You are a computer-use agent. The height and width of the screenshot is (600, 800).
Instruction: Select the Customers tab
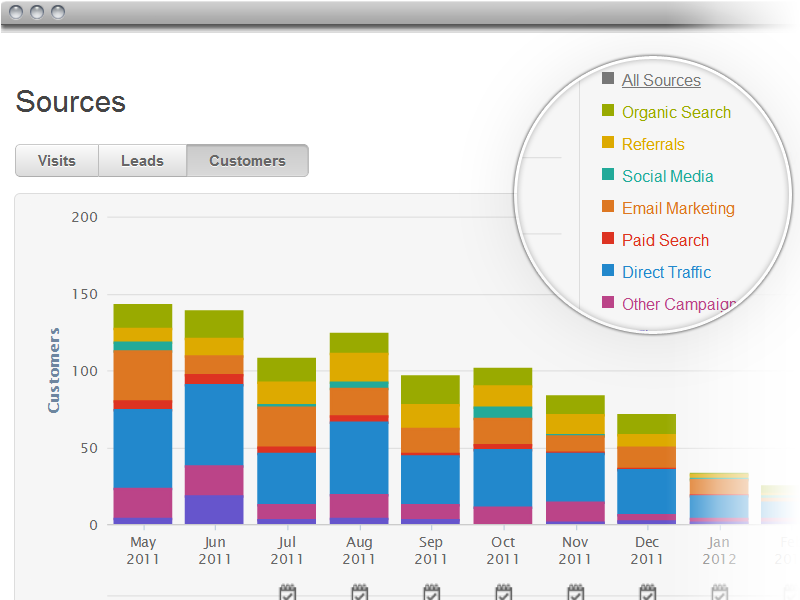[x=247, y=160]
